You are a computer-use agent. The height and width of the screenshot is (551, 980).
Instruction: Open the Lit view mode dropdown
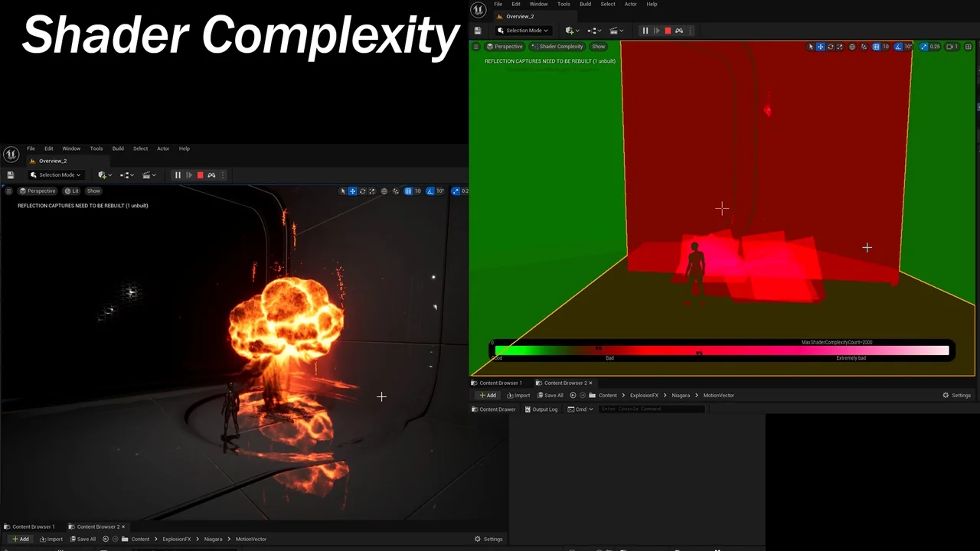point(72,191)
